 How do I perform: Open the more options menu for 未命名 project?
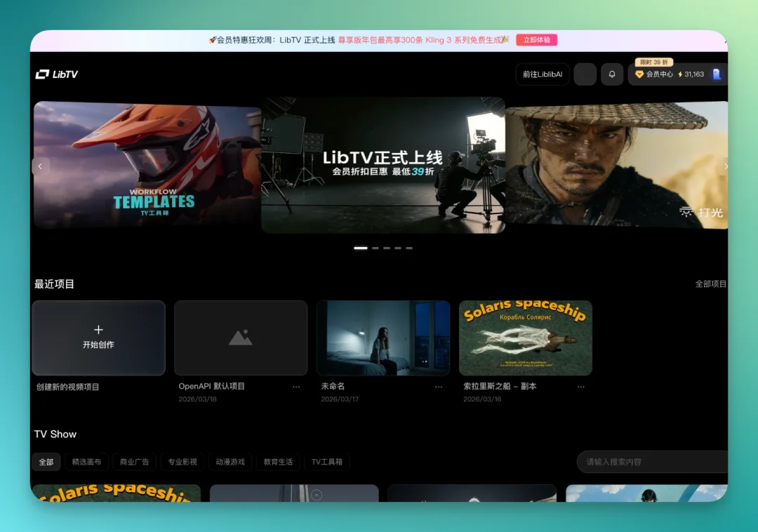click(439, 386)
